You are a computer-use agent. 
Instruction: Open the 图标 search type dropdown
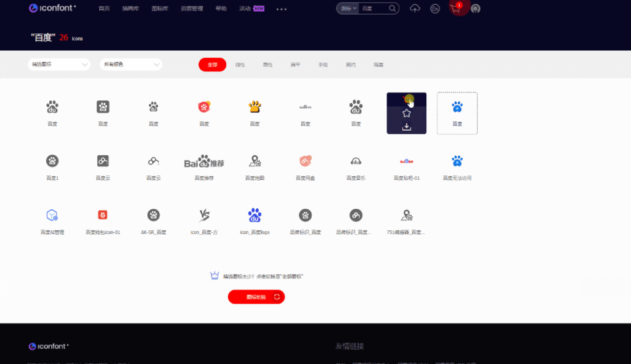[x=349, y=9]
